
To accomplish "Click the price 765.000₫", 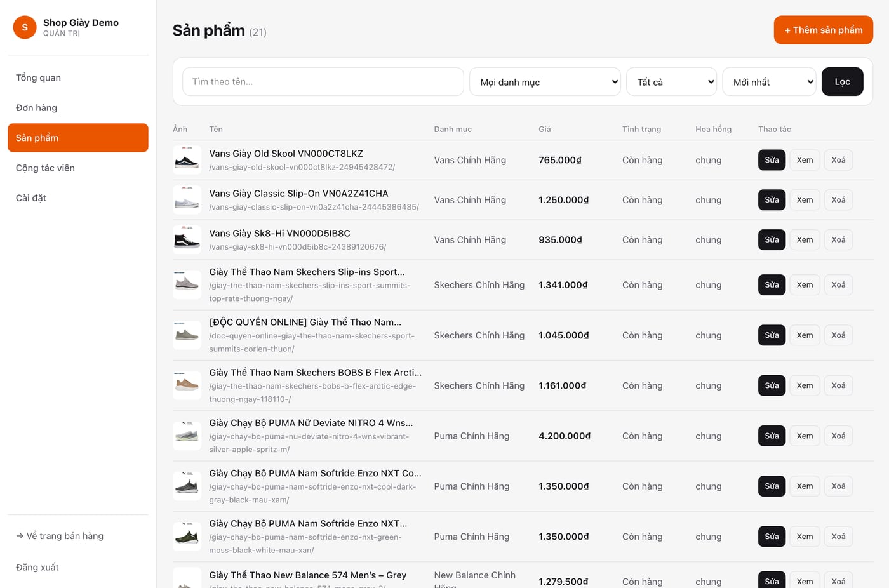I will pos(560,160).
